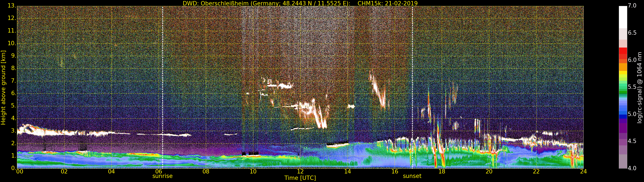Click the time axis tick label '06'
Image resolution: width=644 pixels, height=182 pixels.
pos(159,171)
